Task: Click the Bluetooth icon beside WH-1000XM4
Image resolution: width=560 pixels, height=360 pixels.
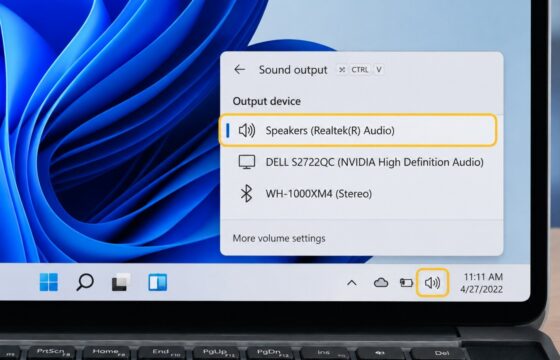Action: [246, 194]
